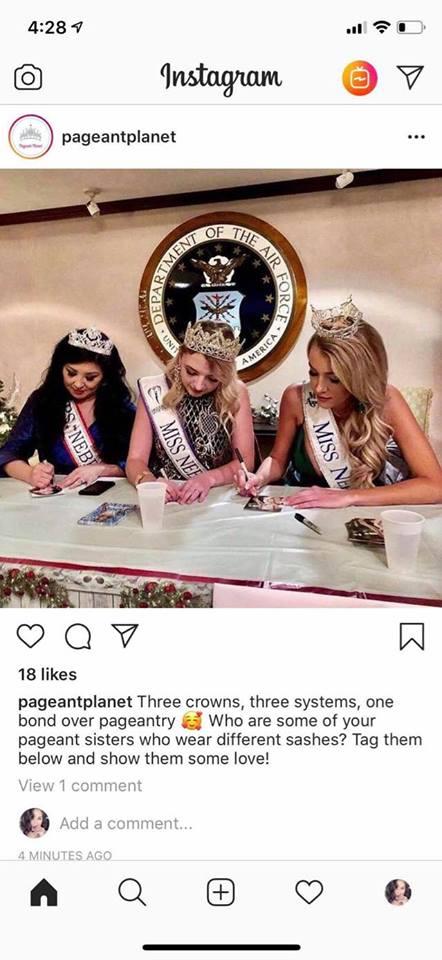This screenshot has height=960, width=442.
Task: Open Activity heart tab in bottom bar
Action: [x=309, y=893]
